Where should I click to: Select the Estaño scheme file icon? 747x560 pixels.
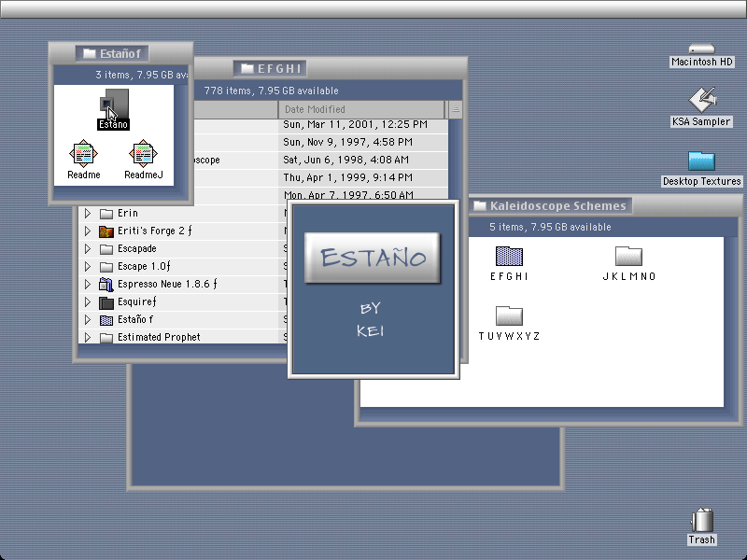114,104
